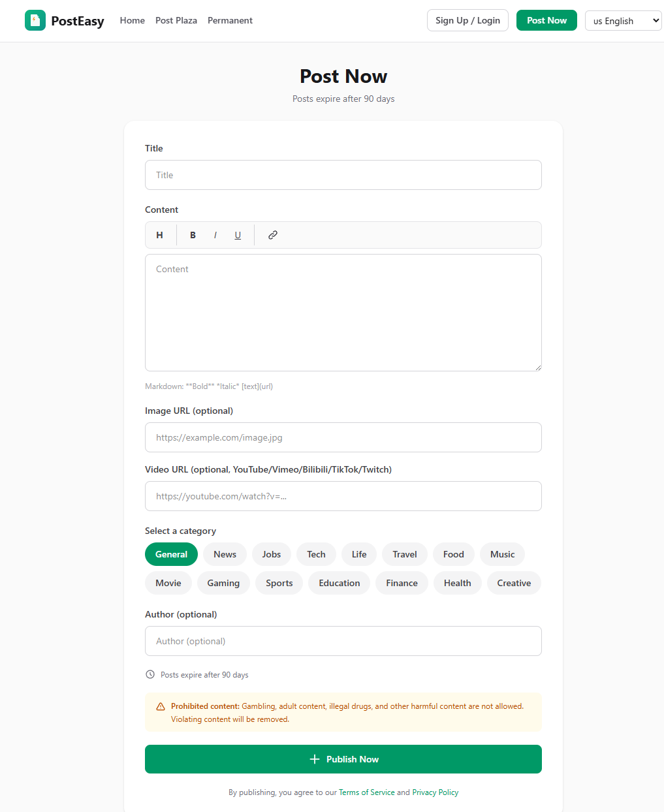Image resolution: width=664 pixels, height=812 pixels.
Task: Open the Terms of Service link
Action: click(x=366, y=792)
